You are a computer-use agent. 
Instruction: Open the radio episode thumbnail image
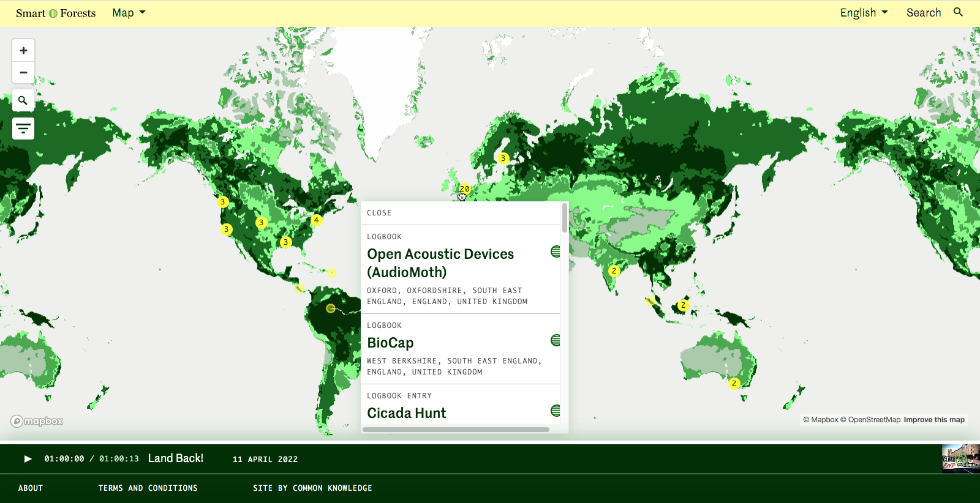960,459
